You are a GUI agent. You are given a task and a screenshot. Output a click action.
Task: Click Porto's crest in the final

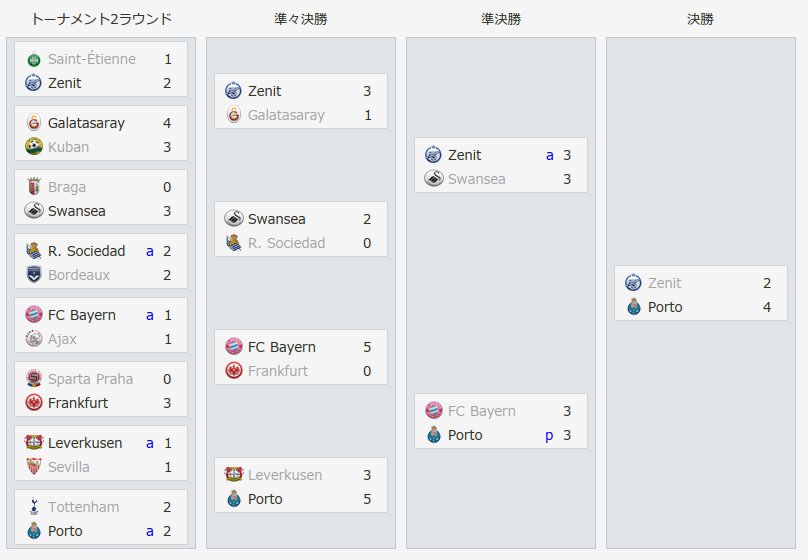[x=634, y=307]
